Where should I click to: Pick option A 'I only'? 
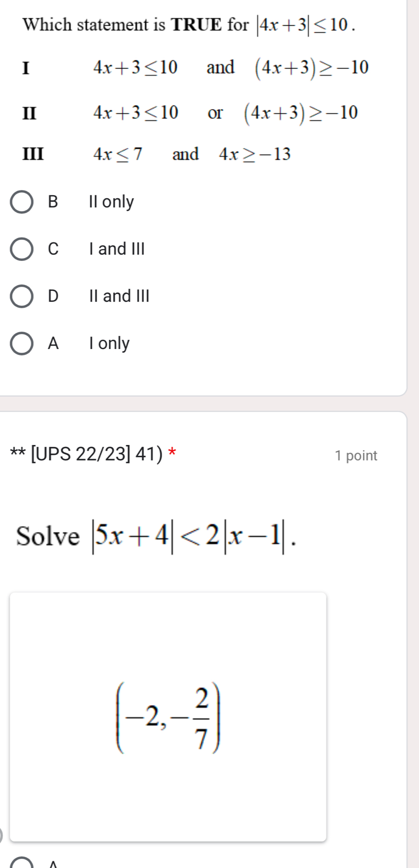pyautogui.click(x=22, y=343)
